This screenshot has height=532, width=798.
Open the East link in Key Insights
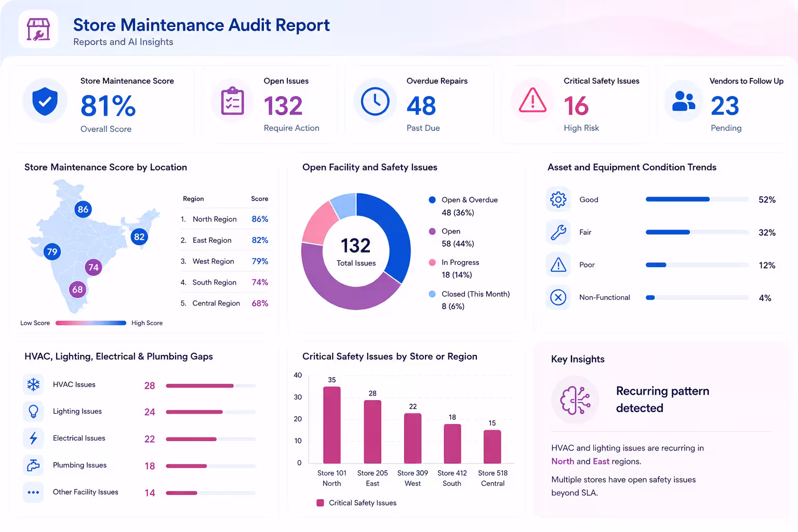click(x=601, y=461)
